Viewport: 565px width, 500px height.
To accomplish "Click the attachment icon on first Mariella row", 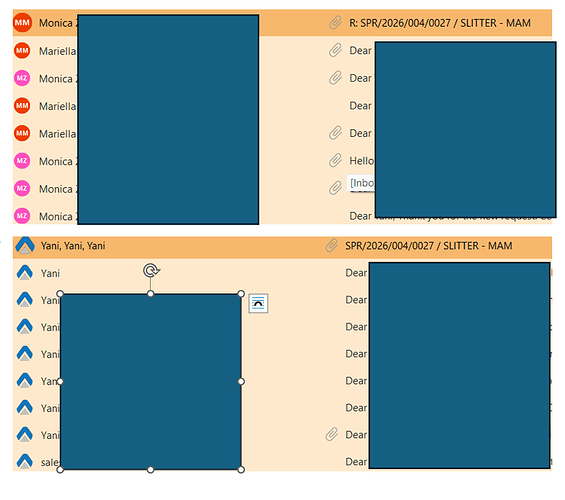I will pyautogui.click(x=335, y=50).
